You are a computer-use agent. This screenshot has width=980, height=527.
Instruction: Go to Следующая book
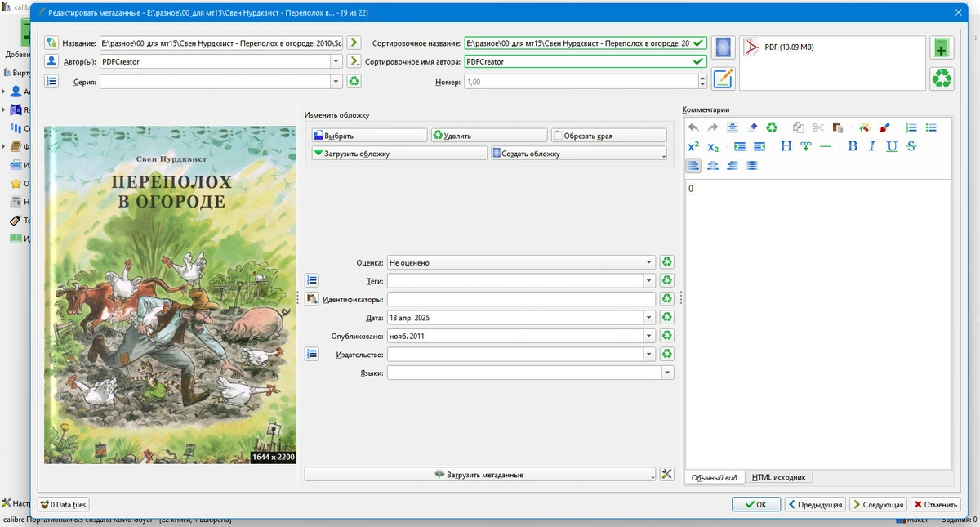878,505
